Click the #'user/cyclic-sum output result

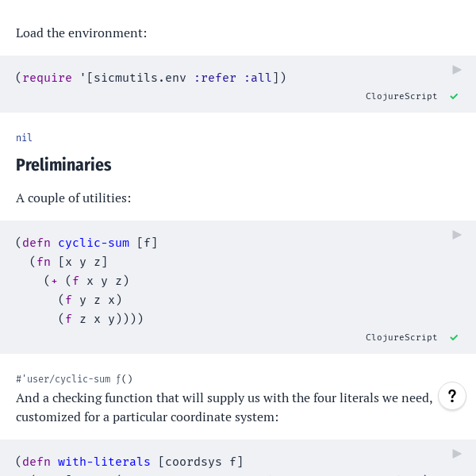(x=74, y=379)
